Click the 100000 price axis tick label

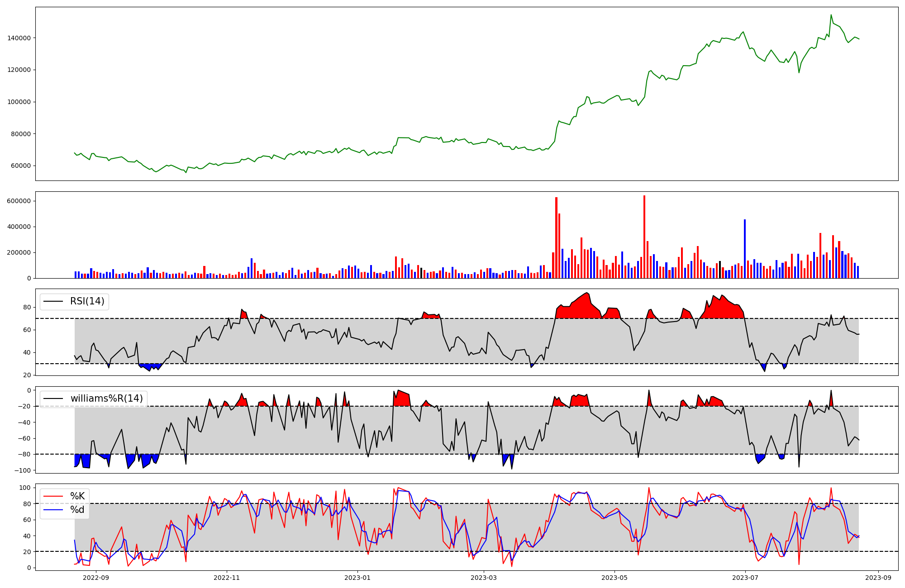point(19,102)
